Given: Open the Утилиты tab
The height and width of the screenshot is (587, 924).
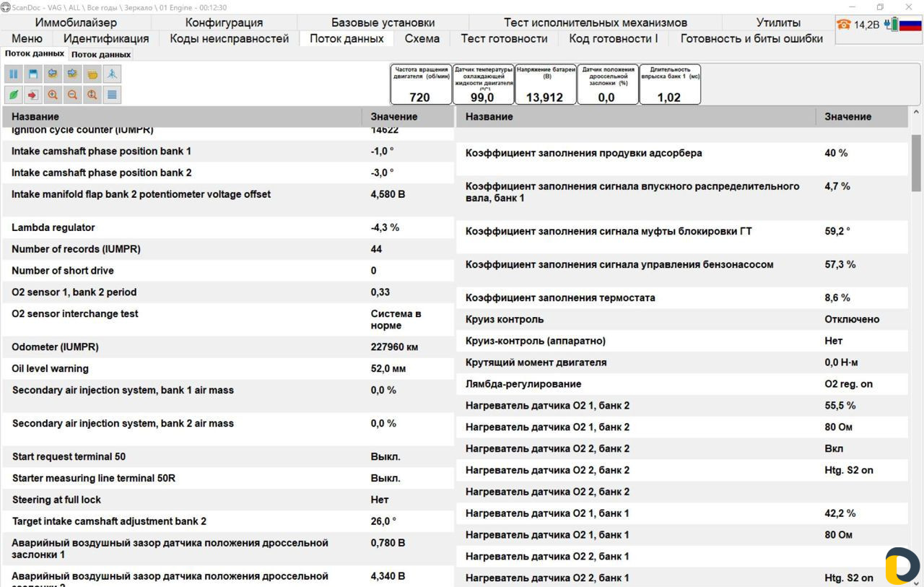Looking at the screenshot, I should coord(778,22).
